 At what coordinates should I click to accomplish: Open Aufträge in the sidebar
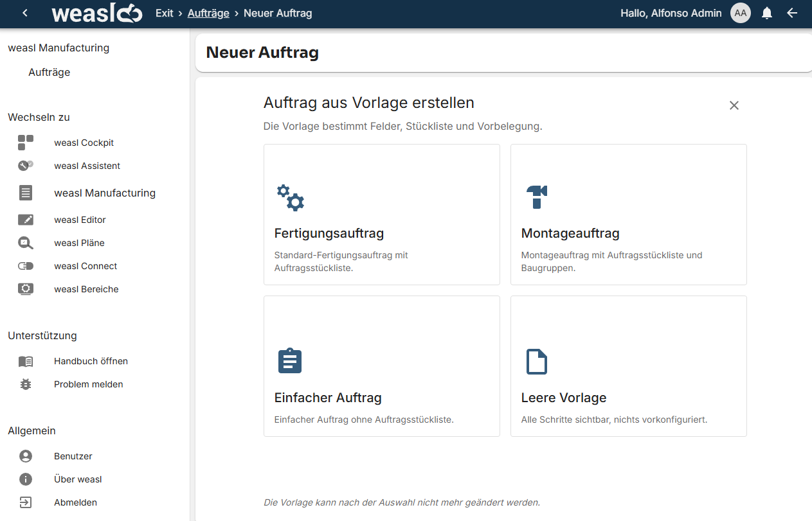click(50, 73)
